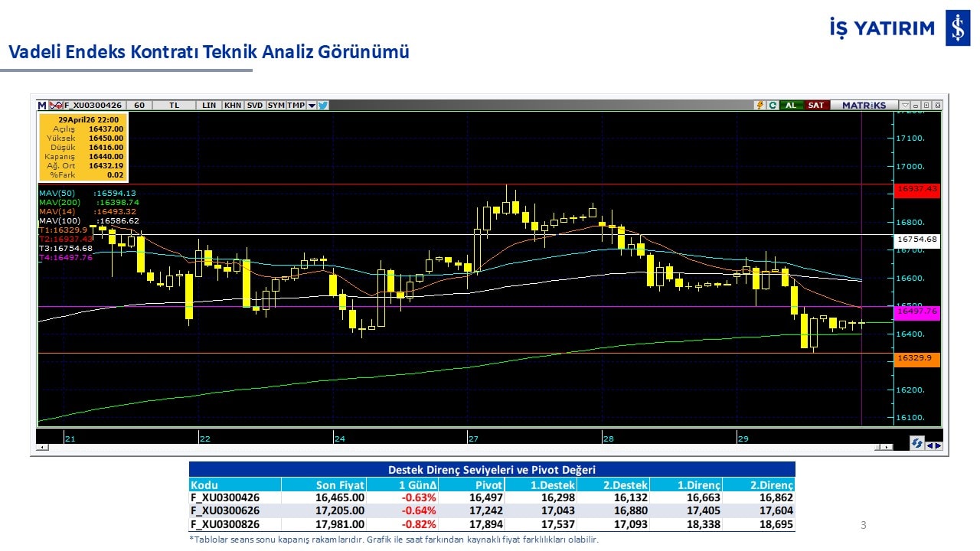Screen dimensions: 980x551
Task: Open the chart indicator icon beside M
Action: pyautogui.click(x=55, y=105)
